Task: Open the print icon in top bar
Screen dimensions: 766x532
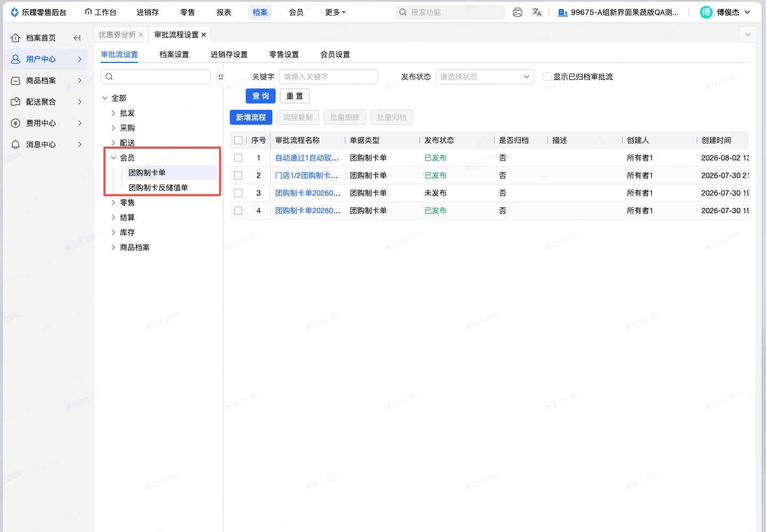Action: tap(517, 12)
